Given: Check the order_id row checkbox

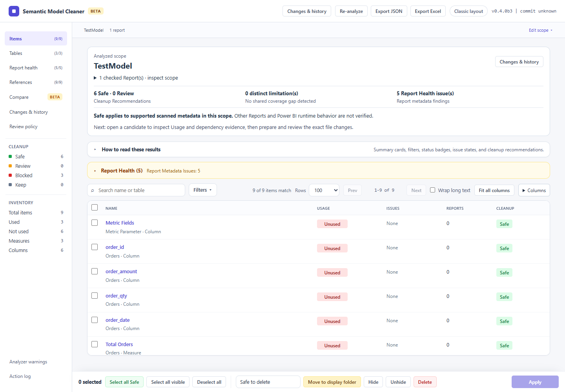Looking at the screenshot, I should pyautogui.click(x=95, y=247).
